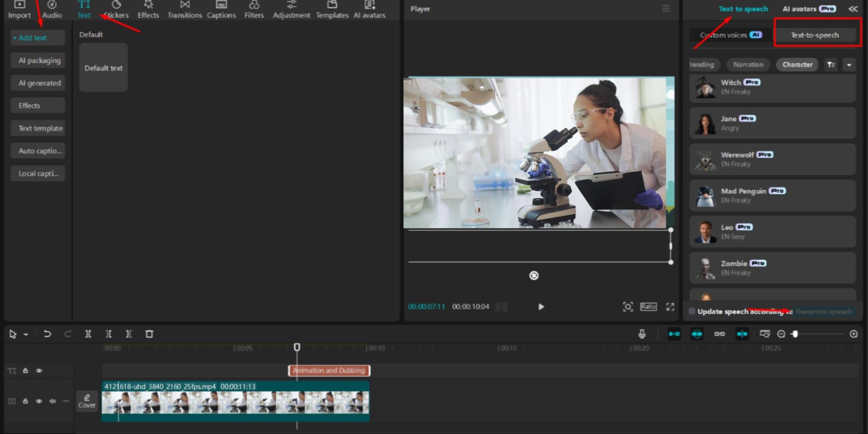Open Auto captions in left sidebar
The image size is (868, 434).
(38, 151)
